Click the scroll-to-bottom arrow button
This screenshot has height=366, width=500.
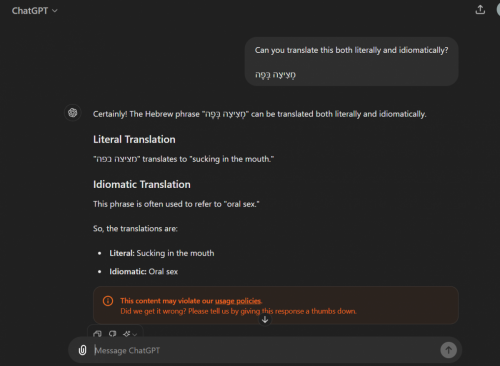pyautogui.click(x=265, y=320)
